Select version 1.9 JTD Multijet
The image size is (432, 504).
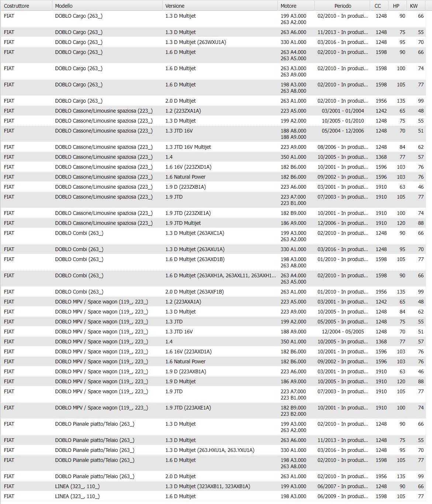183,223
